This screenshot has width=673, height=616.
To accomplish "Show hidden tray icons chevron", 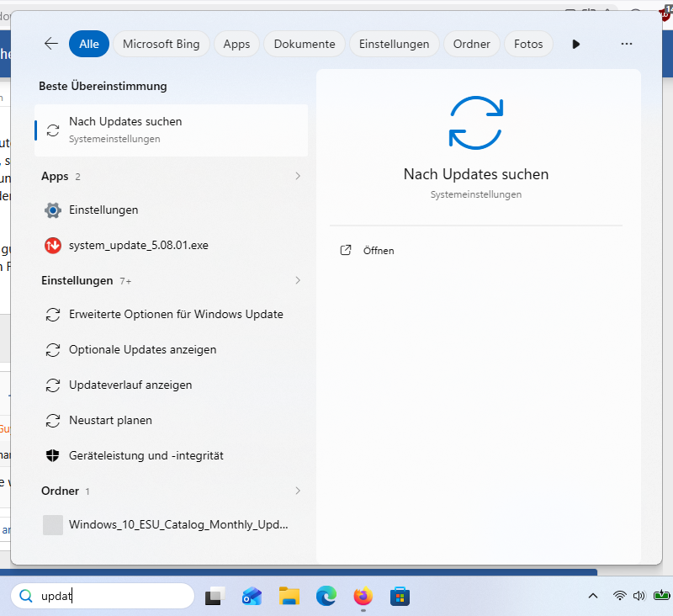I will point(593,596).
